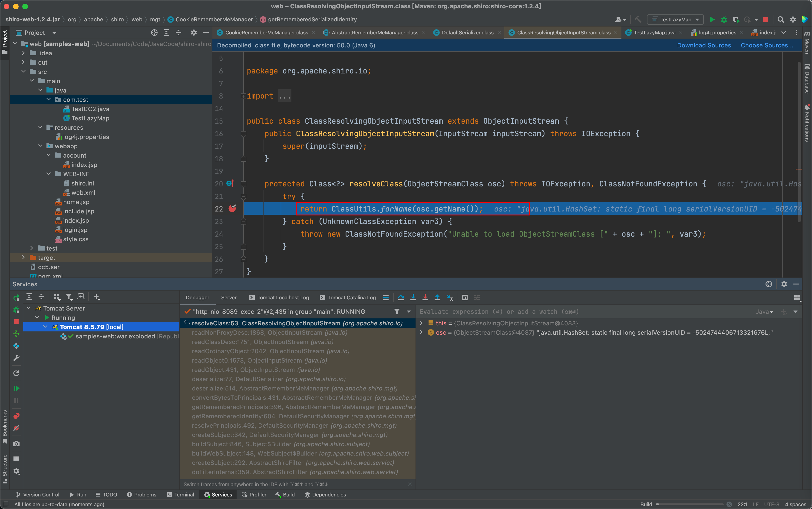Toggle Mute Breakpoints in debug sidebar

[x=16, y=428]
